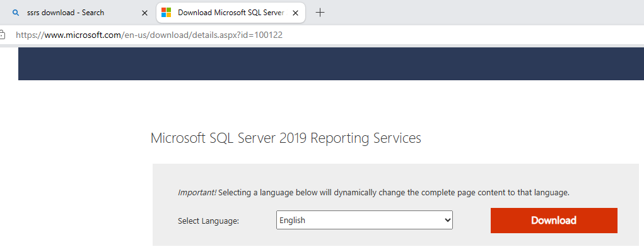
Task: Click the Microsoft logo favicon on tab
Action: point(167,13)
